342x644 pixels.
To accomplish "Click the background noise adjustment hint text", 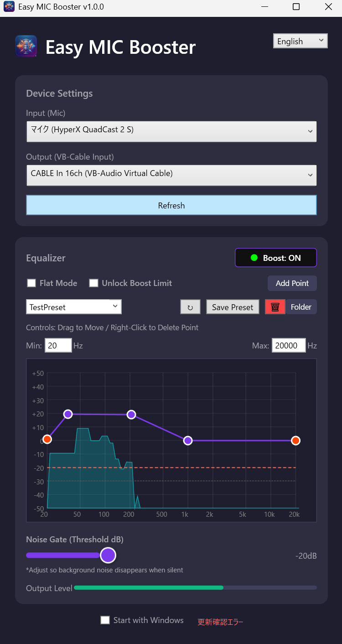I will pos(104,570).
